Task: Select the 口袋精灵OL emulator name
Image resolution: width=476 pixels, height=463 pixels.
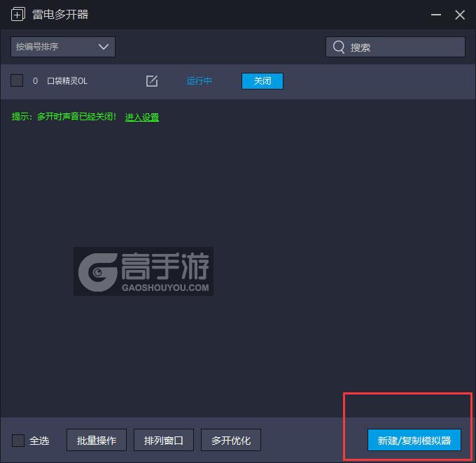Action: (x=67, y=81)
